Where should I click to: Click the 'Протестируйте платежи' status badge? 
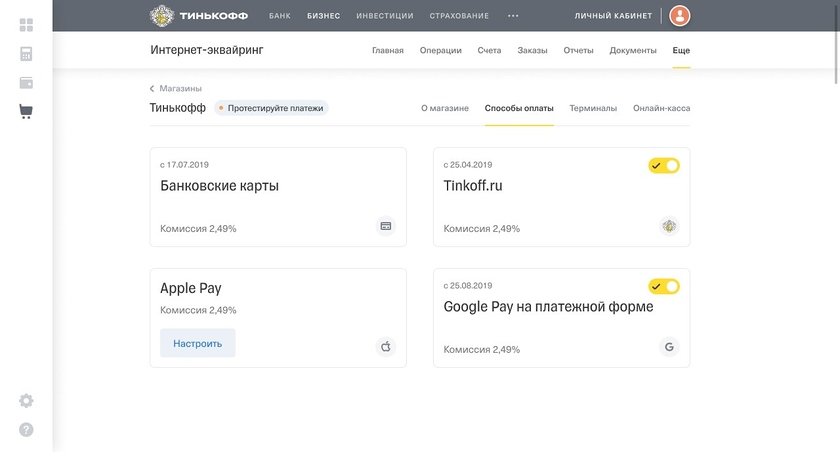pyautogui.click(x=271, y=108)
